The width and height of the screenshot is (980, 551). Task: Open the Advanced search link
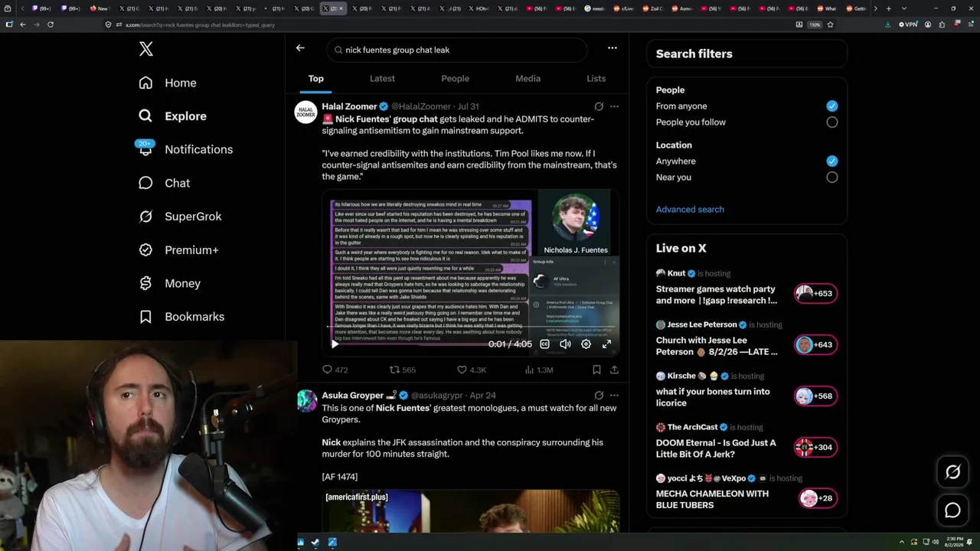(x=690, y=210)
